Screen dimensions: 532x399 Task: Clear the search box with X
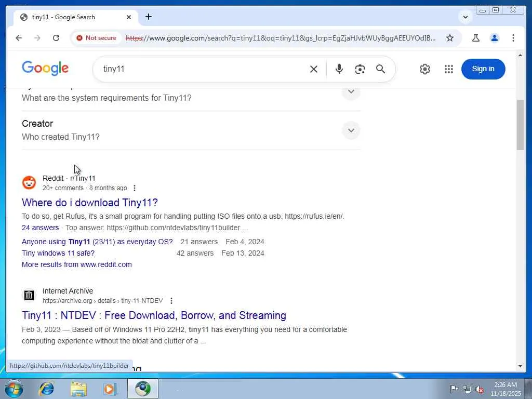coord(313,69)
